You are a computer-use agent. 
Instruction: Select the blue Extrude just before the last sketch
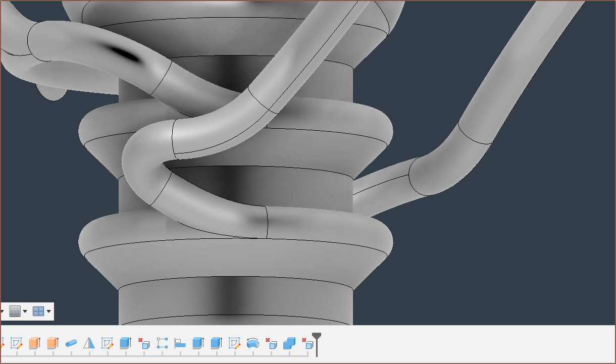(216, 344)
